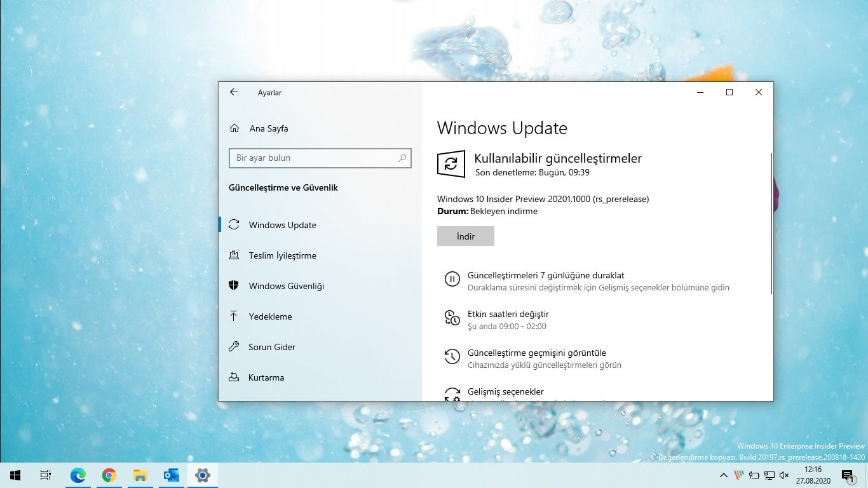The width and height of the screenshot is (868, 488).
Task: Select the Windows Update sync icon in sidebar
Action: pyautogui.click(x=234, y=225)
